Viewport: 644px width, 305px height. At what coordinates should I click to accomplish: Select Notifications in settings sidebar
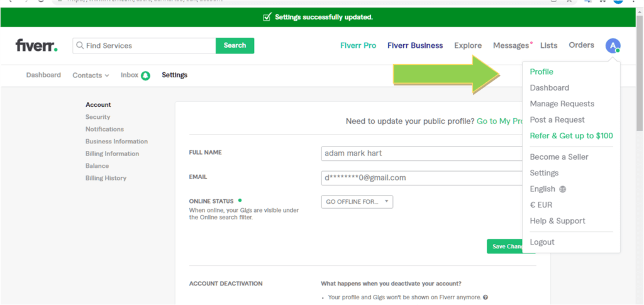coord(104,130)
